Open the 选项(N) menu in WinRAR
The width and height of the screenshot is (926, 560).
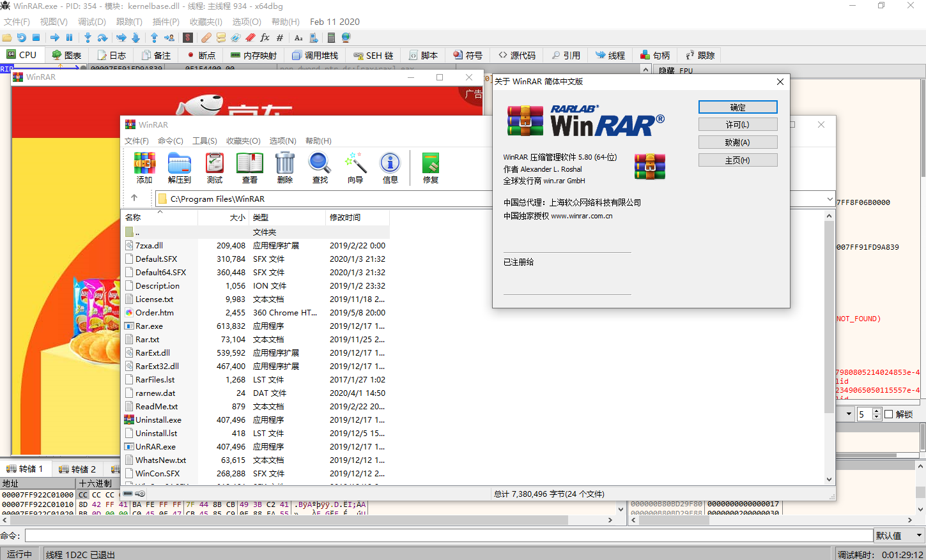[282, 140]
